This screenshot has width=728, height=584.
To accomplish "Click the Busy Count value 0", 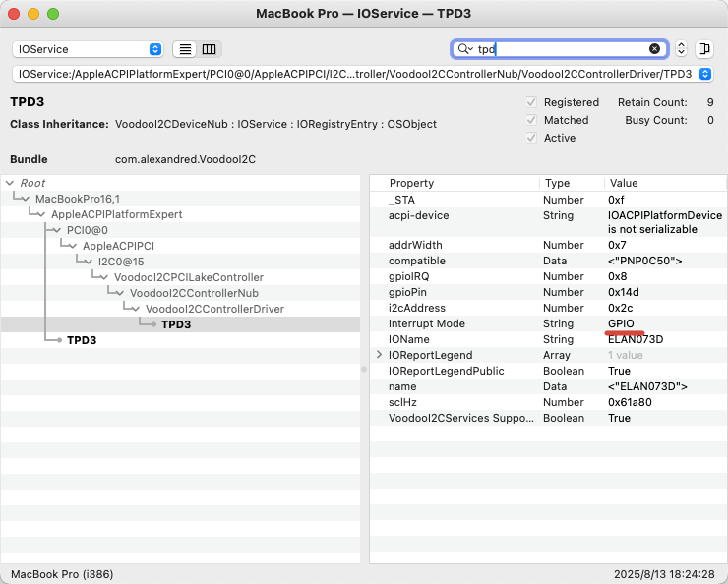I will [710, 120].
